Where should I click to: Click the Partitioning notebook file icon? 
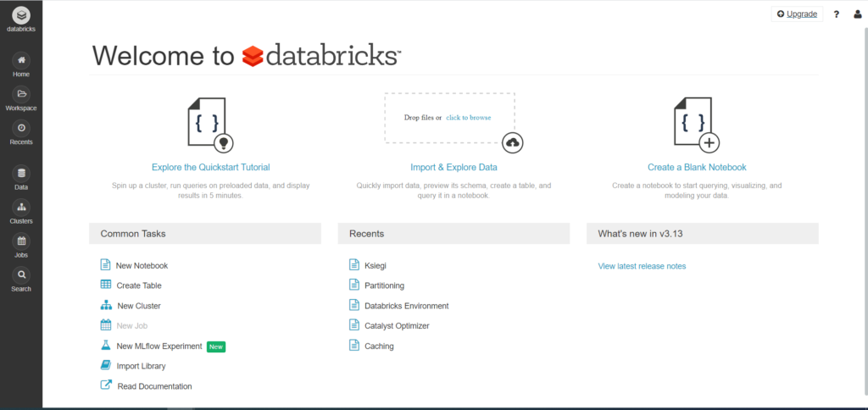[354, 285]
